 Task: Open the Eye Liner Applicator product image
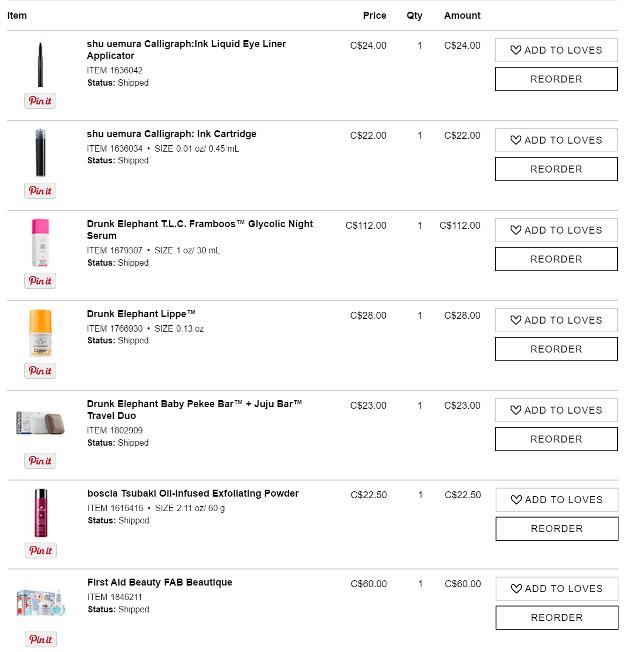[x=40, y=64]
